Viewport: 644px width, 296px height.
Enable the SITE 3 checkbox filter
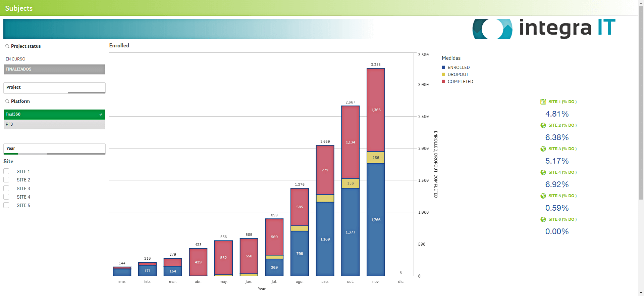pos(6,188)
